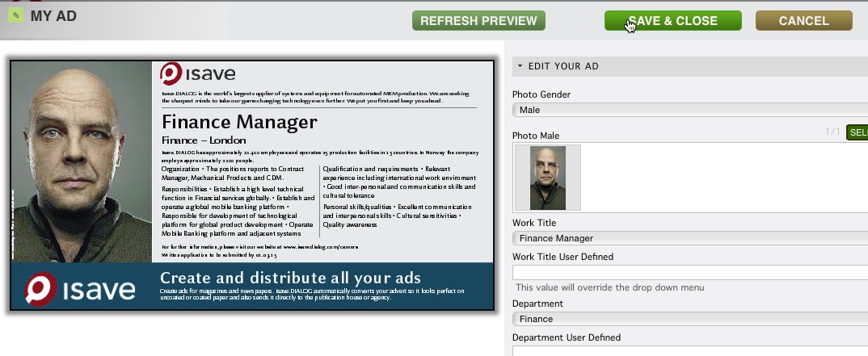Click the 1/1 photo counter
Image resolution: width=868 pixels, height=356 pixels.
click(832, 132)
